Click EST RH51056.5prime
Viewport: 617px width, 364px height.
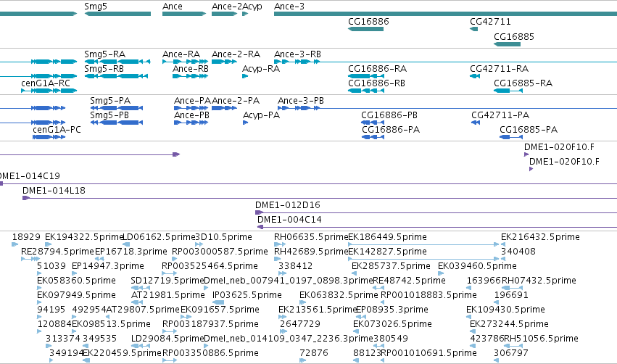(x=541, y=339)
